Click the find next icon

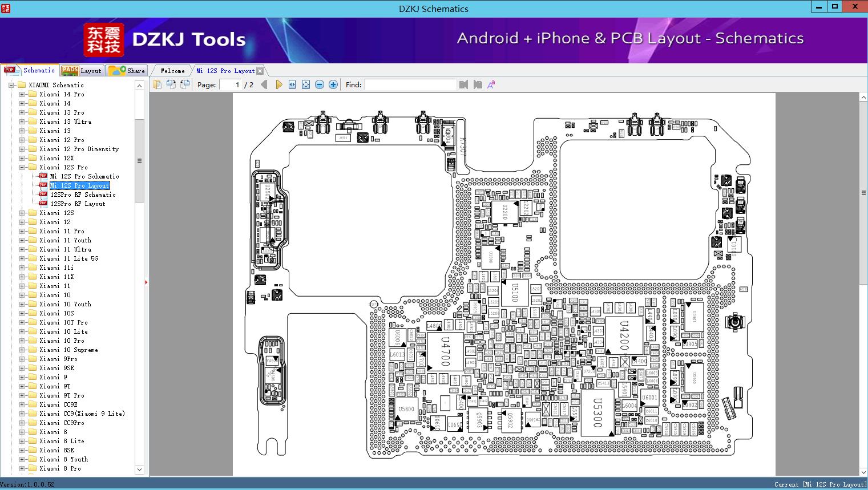[478, 84]
